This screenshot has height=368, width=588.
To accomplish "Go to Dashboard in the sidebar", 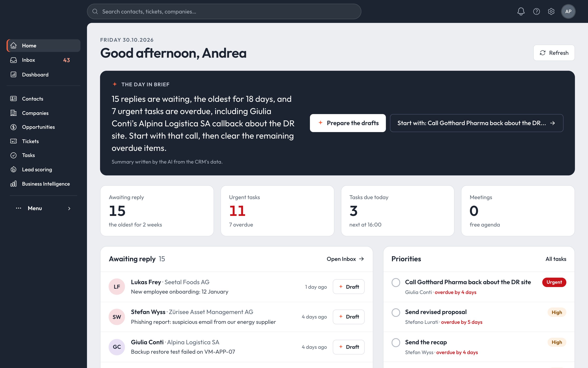I will click(43, 74).
